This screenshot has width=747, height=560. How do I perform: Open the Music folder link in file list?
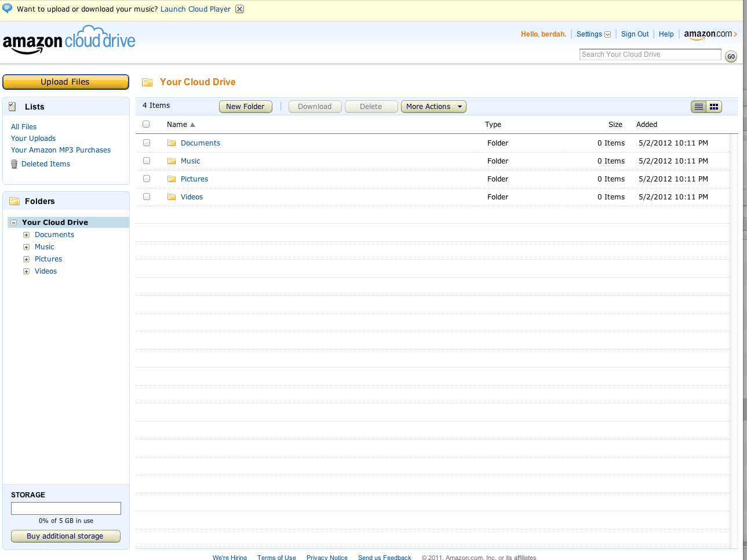[x=191, y=161]
